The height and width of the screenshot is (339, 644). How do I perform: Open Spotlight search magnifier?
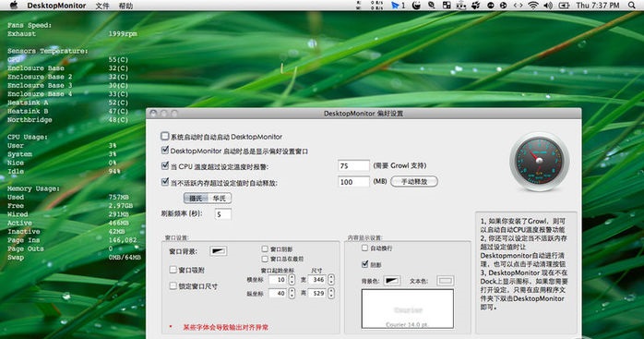632,6
